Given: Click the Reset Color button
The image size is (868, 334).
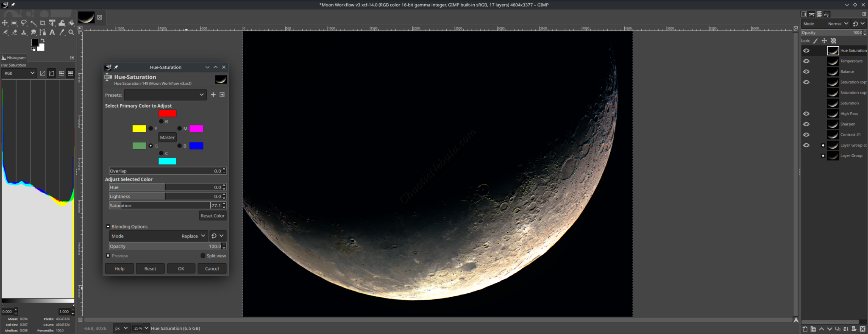Looking at the screenshot, I should [212, 216].
